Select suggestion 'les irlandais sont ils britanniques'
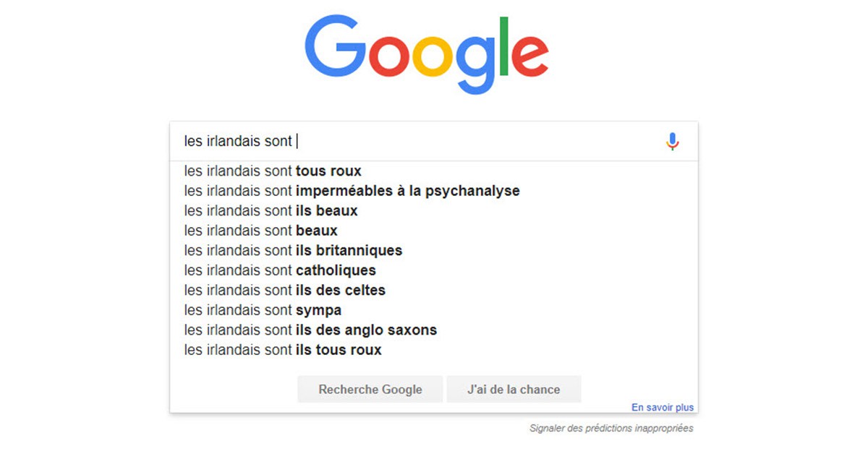Screen dimensions: 868x454 click(293, 250)
